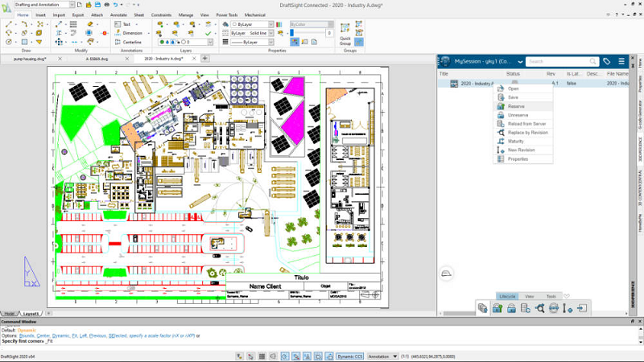Toggle the Ortho mode in status bar

(275, 356)
